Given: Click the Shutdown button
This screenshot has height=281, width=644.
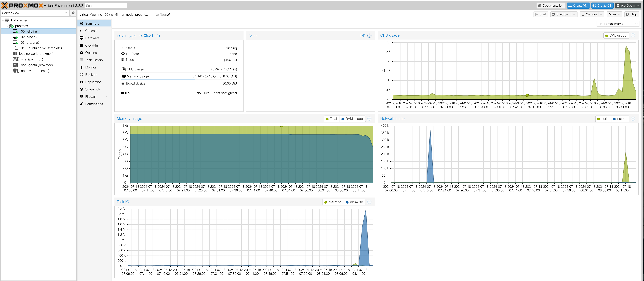Looking at the screenshot, I should coord(561,15).
